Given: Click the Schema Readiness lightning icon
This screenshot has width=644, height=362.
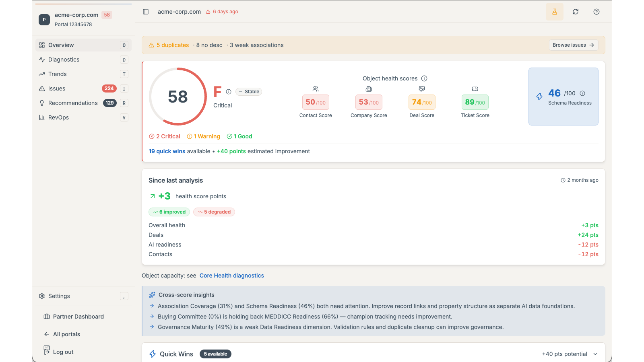Looking at the screenshot, I should click(x=539, y=97).
